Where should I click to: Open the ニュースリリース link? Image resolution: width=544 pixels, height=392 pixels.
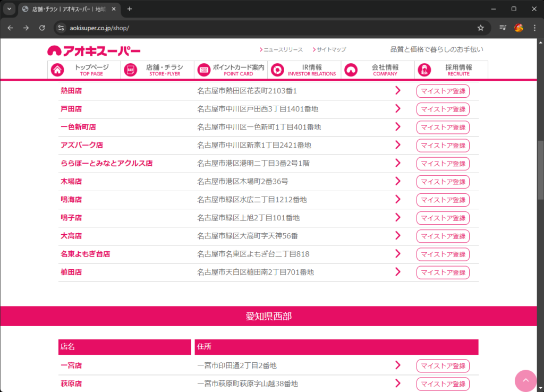[281, 49]
